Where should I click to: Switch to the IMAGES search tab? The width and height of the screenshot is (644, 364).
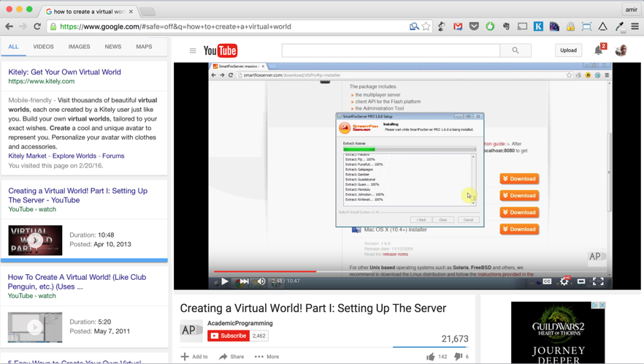pos(80,47)
